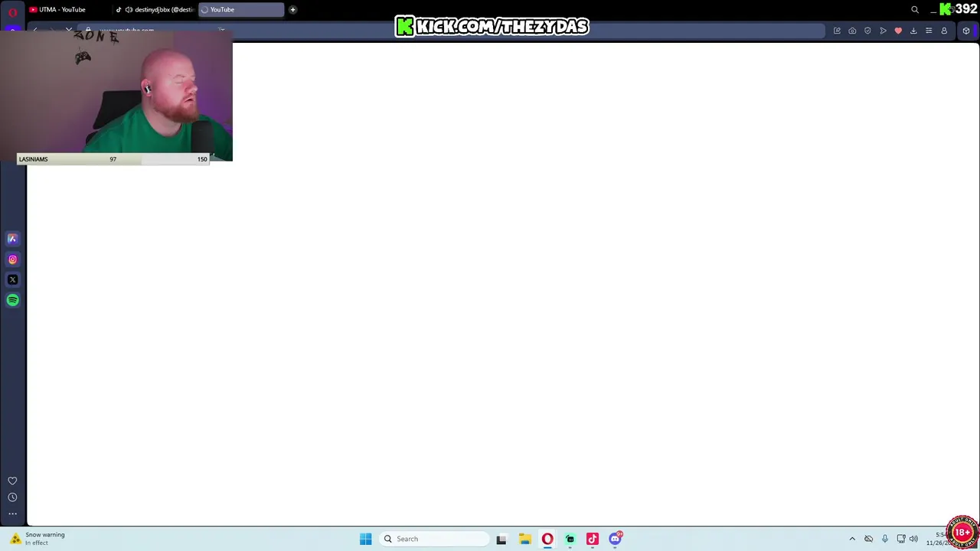Image resolution: width=980 pixels, height=551 pixels.
Task: Open X (Twitter) in the sidebar
Action: point(12,280)
